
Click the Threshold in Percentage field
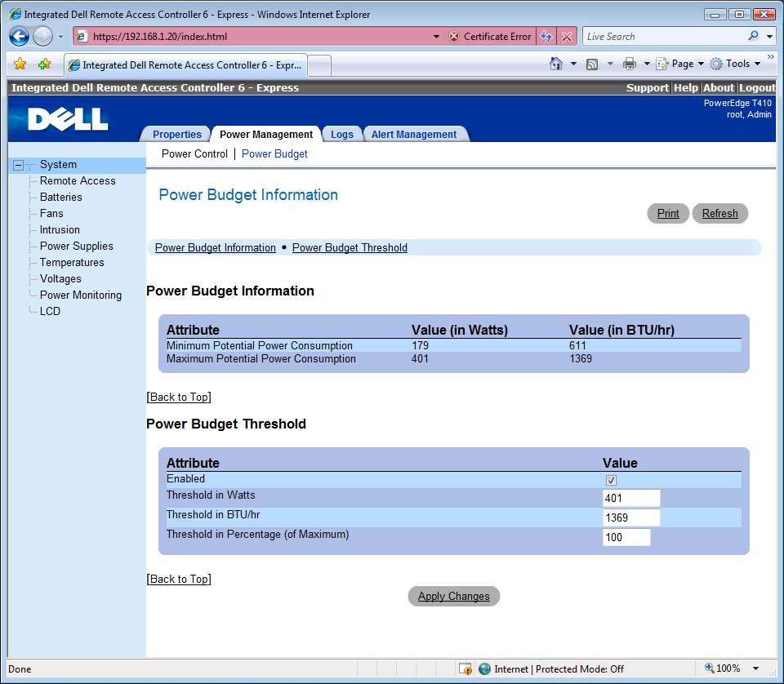pos(626,537)
